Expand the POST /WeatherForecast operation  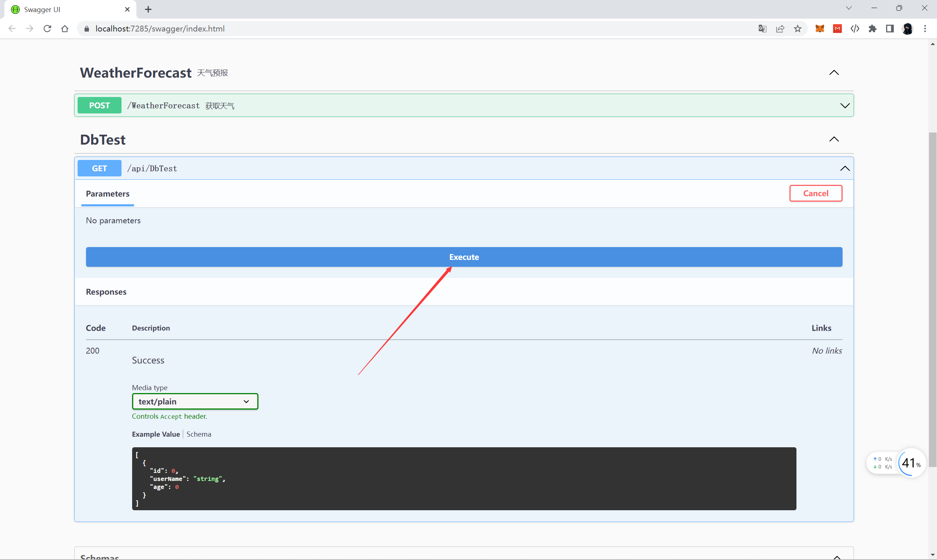(844, 106)
